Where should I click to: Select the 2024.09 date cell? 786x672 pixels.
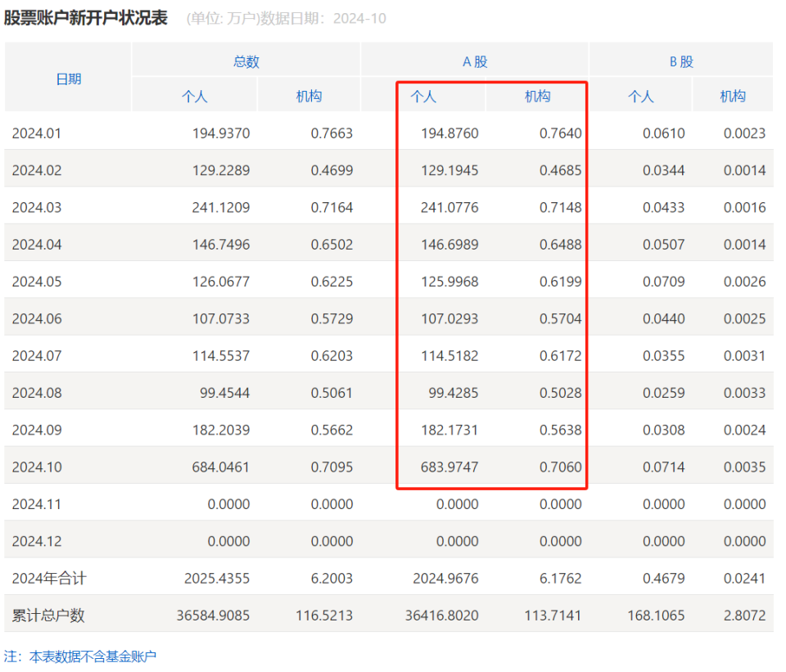(37, 430)
